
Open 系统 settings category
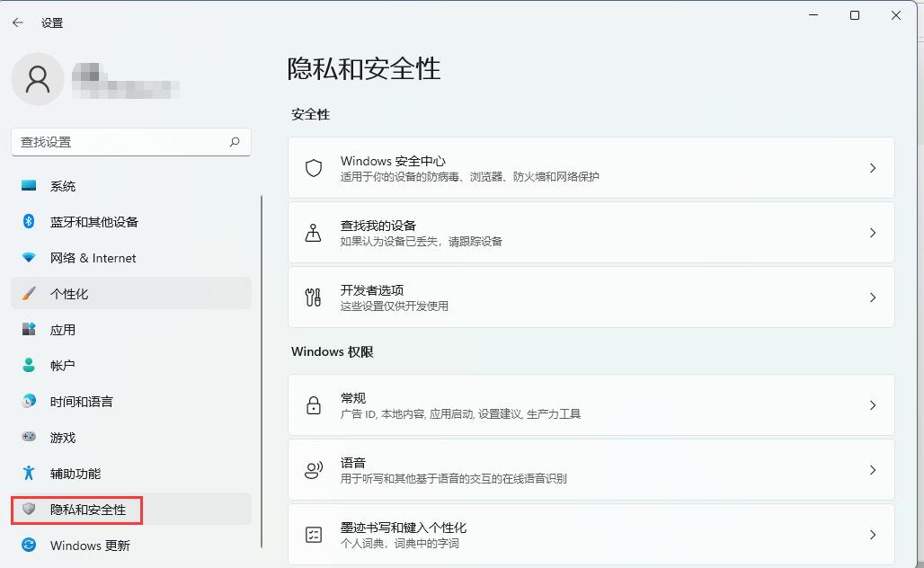(131, 186)
